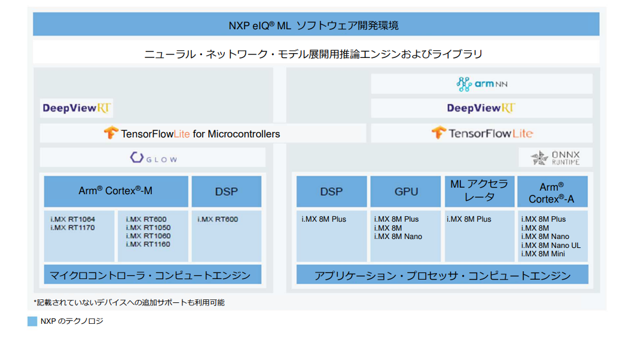Click the Arm NN logo
This screenshot has height=337, width=644.
tap(481, 84)
